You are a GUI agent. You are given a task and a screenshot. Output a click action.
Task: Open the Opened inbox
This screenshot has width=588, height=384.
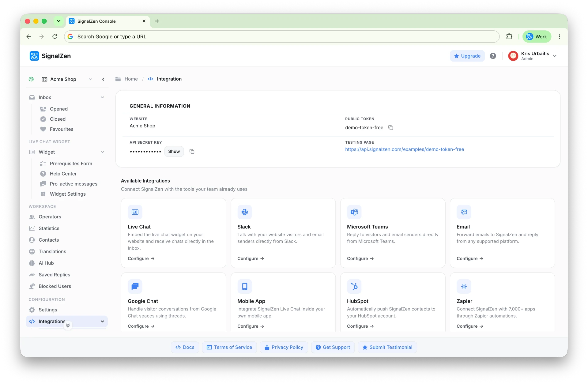pyautogui.click(x=58, y=109)
